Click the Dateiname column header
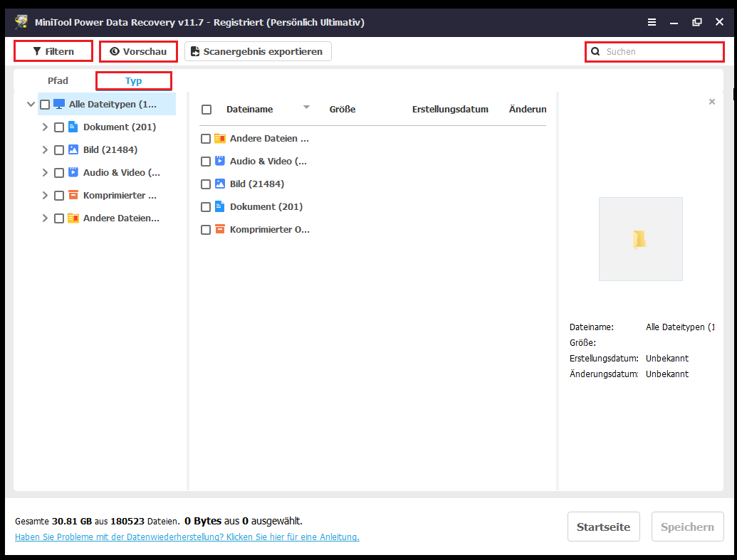This screenshot has width=737, height=560. [250, 109]
